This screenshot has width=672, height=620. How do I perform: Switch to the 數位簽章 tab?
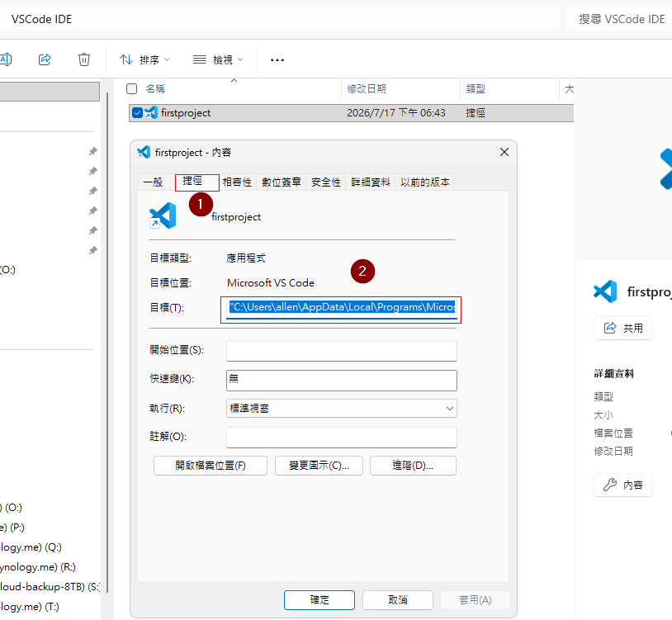(x=282, y=182)
